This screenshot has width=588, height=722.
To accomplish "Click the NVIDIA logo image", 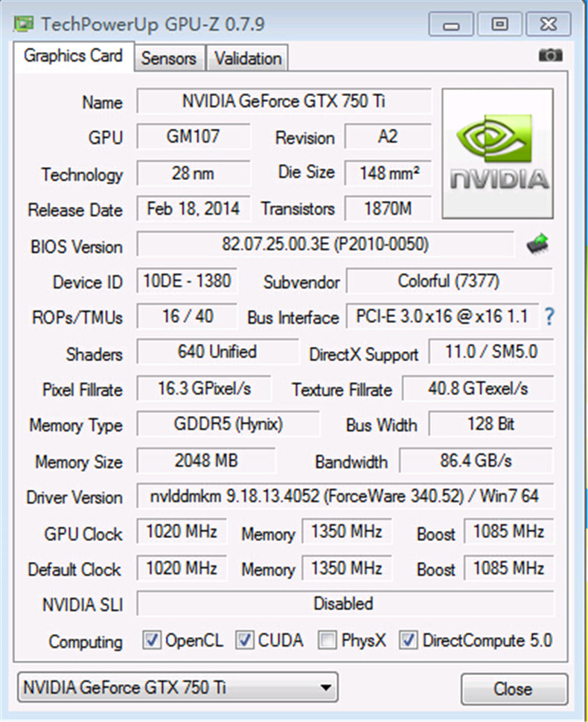I will pos(498,154).
